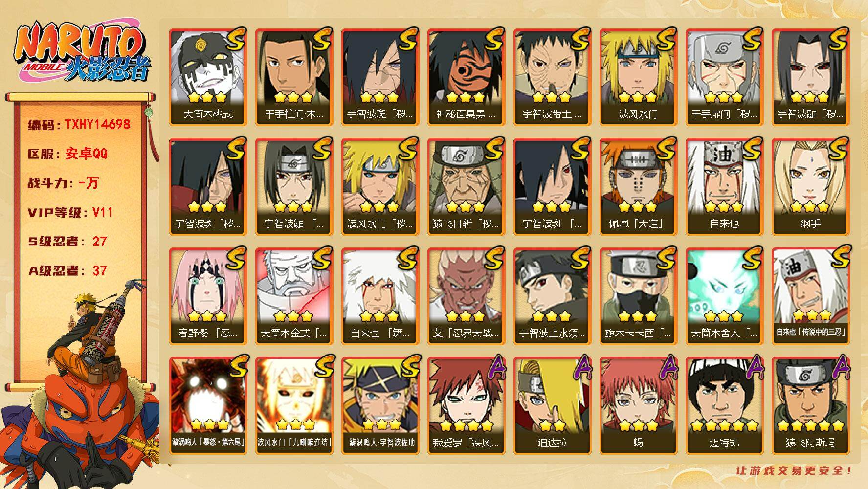868x489 pixels.
Task: Click the S rank badge on 大筒木桃式
Action: click(236, 39)
